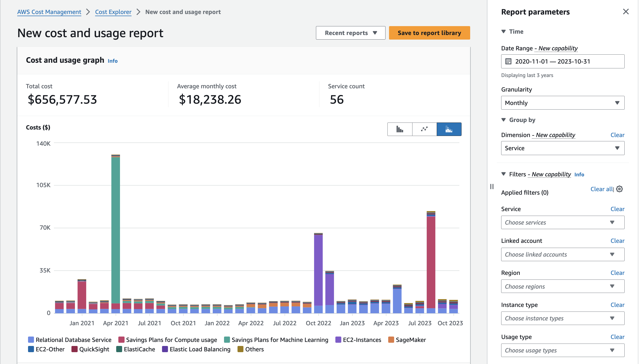
Task: Click the Oct 2022 axis label
Action: click(318, 323)
